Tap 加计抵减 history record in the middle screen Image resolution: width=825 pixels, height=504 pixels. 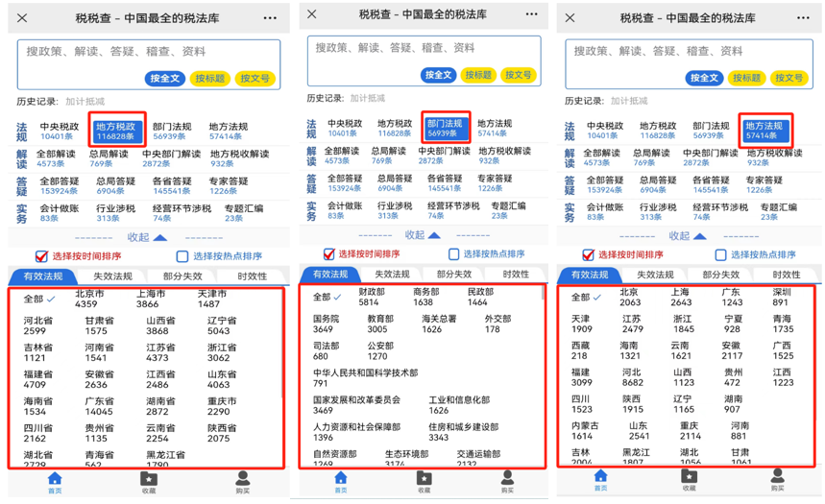click(x=367, y=98)
